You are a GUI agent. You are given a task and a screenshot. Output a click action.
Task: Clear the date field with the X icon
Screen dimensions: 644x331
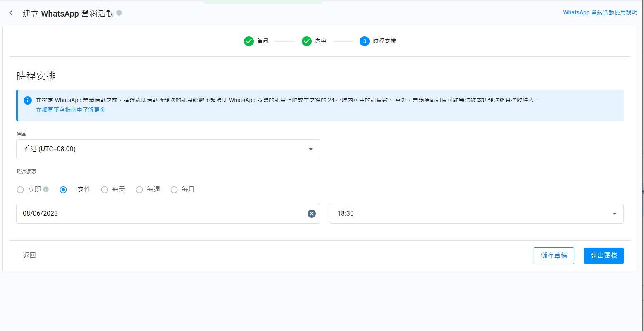pyautogui.click(x=311, y=214)
